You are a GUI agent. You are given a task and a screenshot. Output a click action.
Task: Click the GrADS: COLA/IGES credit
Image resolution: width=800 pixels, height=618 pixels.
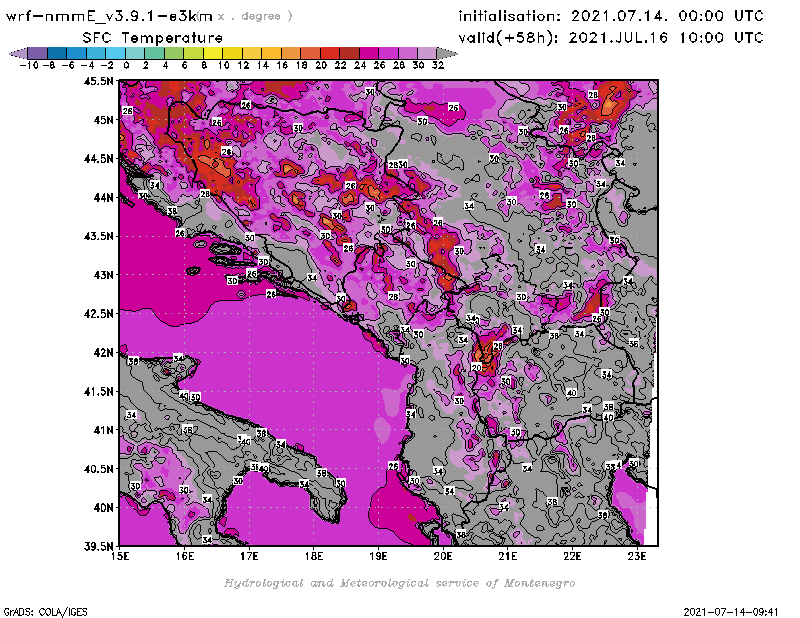(x=45, y=611)
